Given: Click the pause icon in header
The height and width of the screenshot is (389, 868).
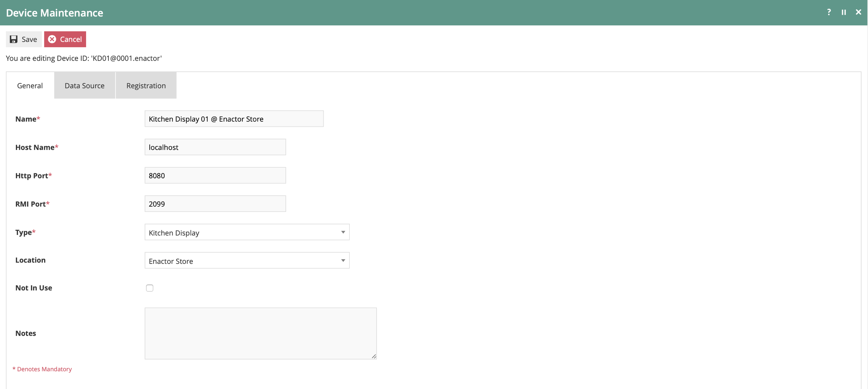Looking at the screenshot, I should tap(843, 12).
